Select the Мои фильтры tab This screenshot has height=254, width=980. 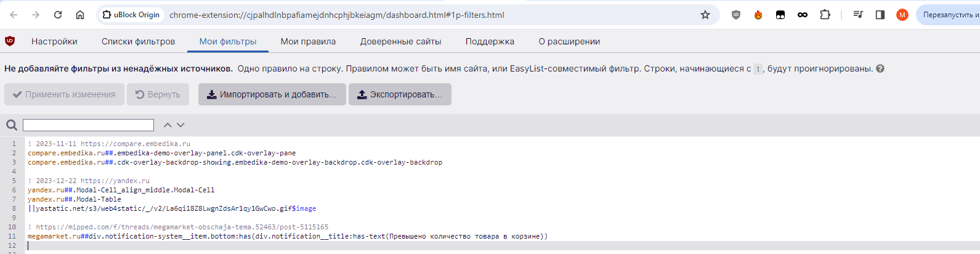coord(228,41)
